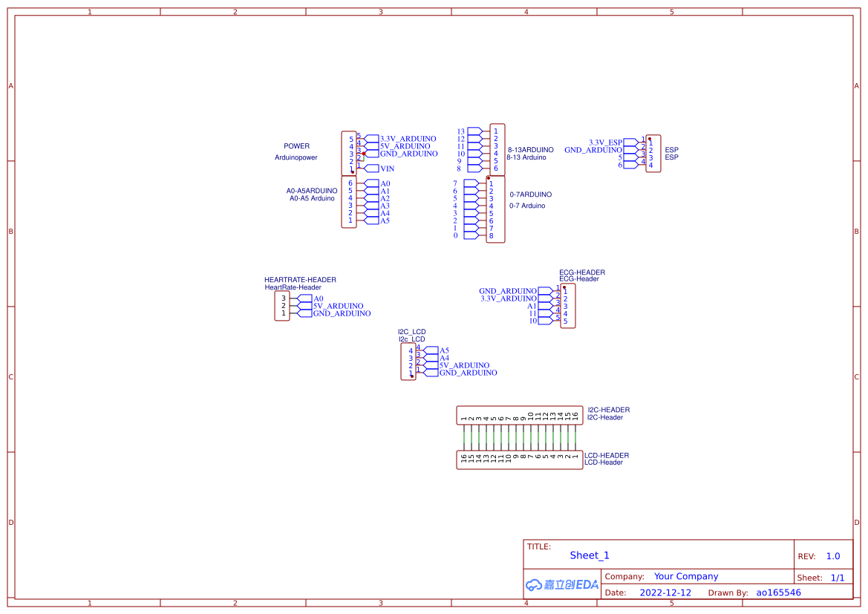Select the LCD-Header 16-pin component
This screenshot has height=614, width=868.
pyautogui.click(x=519, y=459)
